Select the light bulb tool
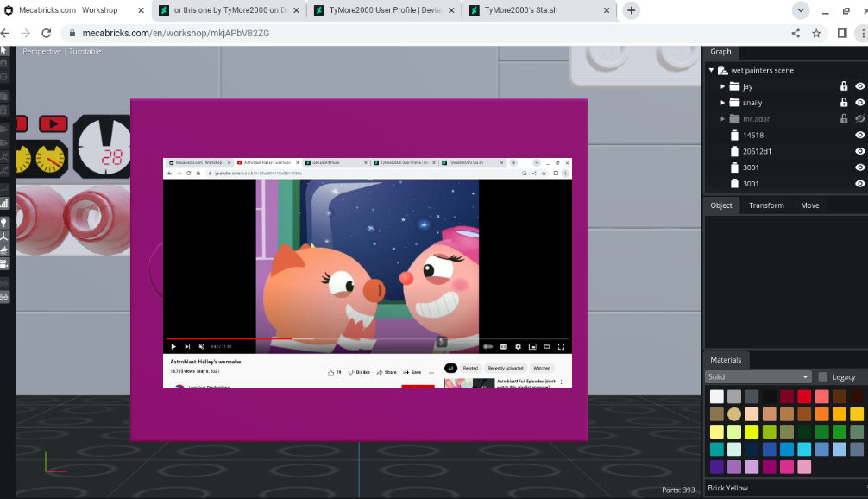Viewport: 868px width, 499px height. click(3, 223)
